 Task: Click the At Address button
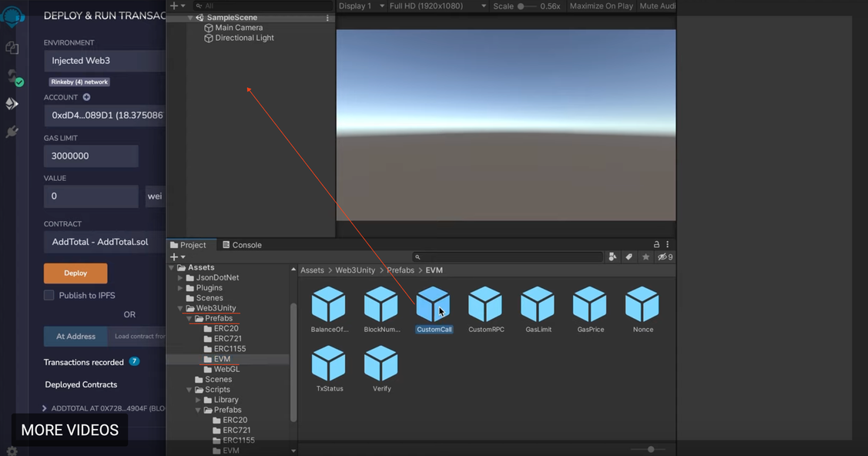[75, 336]
